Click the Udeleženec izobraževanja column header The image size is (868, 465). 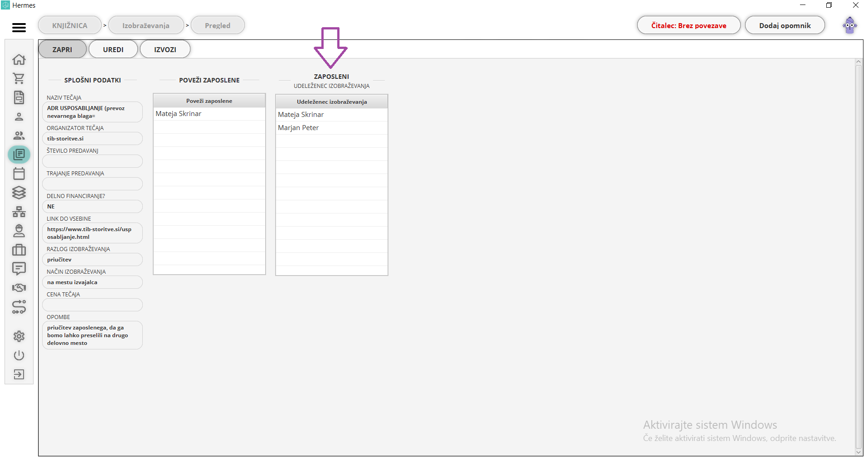(332, 102)
